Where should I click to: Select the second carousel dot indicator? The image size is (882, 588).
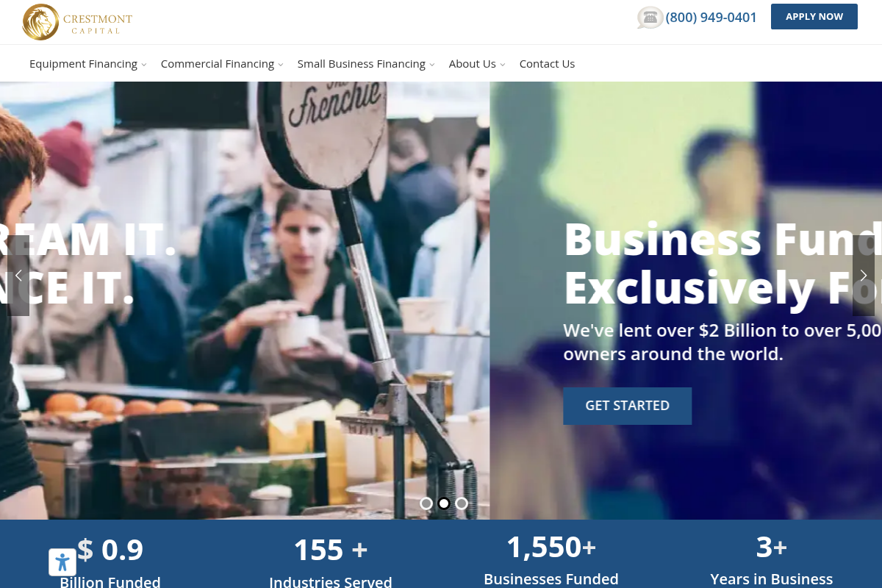click(444, 503)
